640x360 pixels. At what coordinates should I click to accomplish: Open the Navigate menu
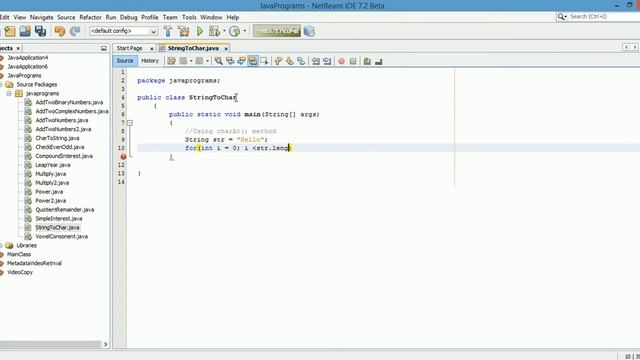point(42,18)
